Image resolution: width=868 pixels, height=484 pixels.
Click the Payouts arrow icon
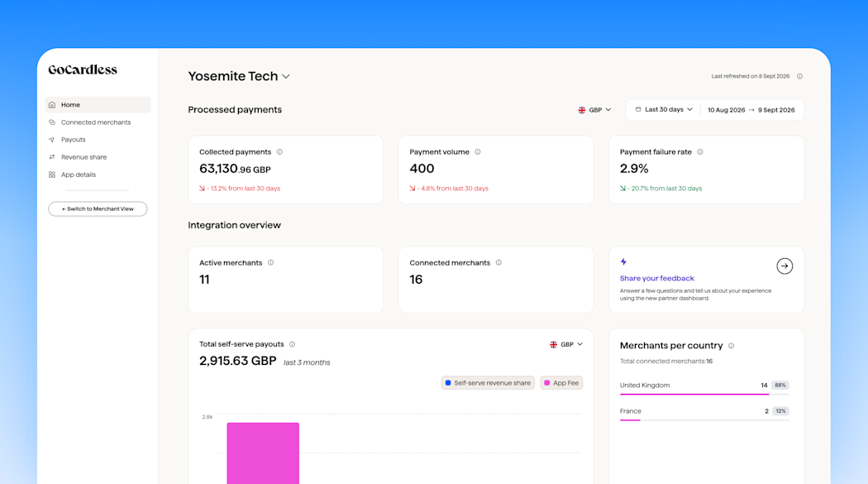tap(52, 140)
